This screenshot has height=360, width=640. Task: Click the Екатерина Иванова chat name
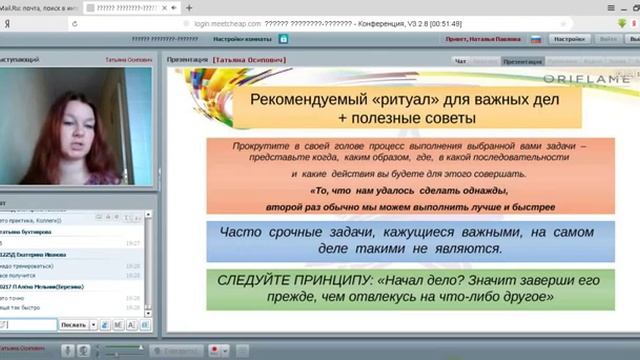(x=41, y=255)
